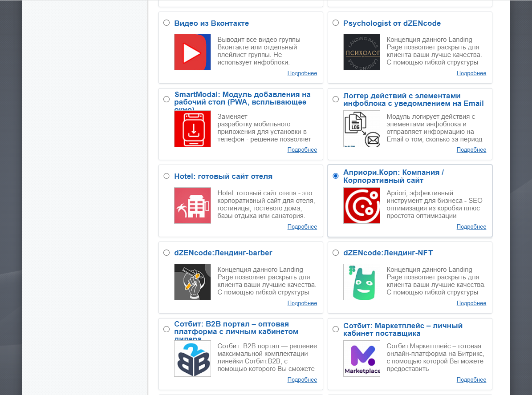The height and width of the screenshot is (395, 532).
Task: Choose the Сотбит: B2B портал radio option
Action: tap(167, 329)
